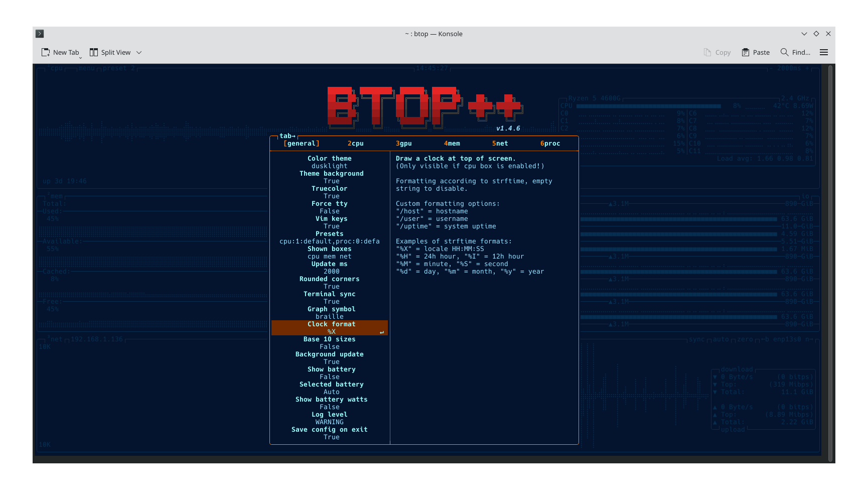Open the hamburger menu

click(x=824, y=52)
